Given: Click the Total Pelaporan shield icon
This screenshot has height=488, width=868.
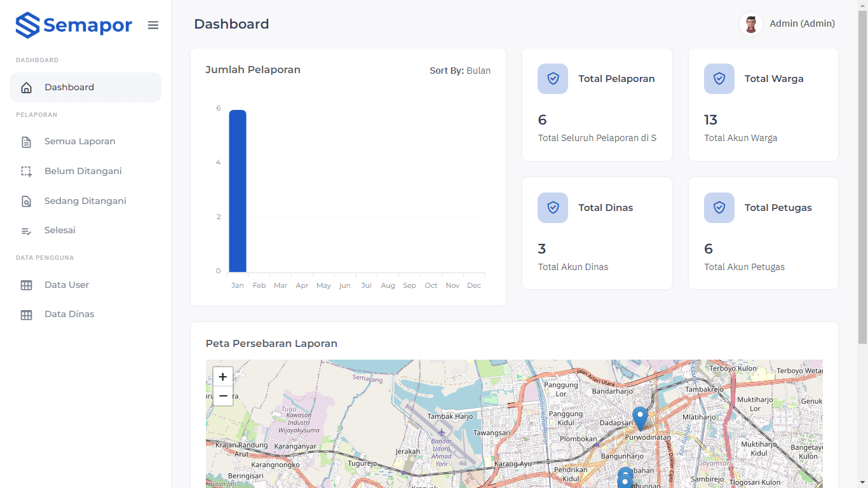Looking at the screenshot, I should coord(553,79).
